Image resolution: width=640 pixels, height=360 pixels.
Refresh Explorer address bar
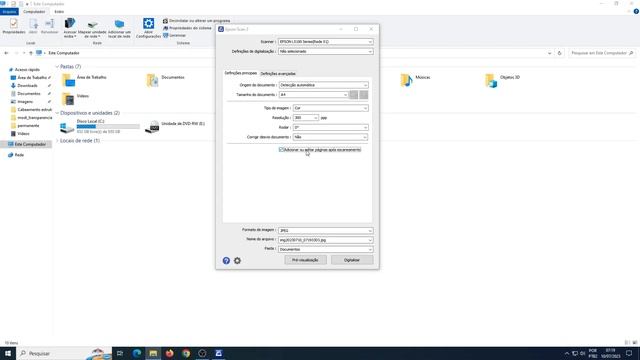point(559,53)
